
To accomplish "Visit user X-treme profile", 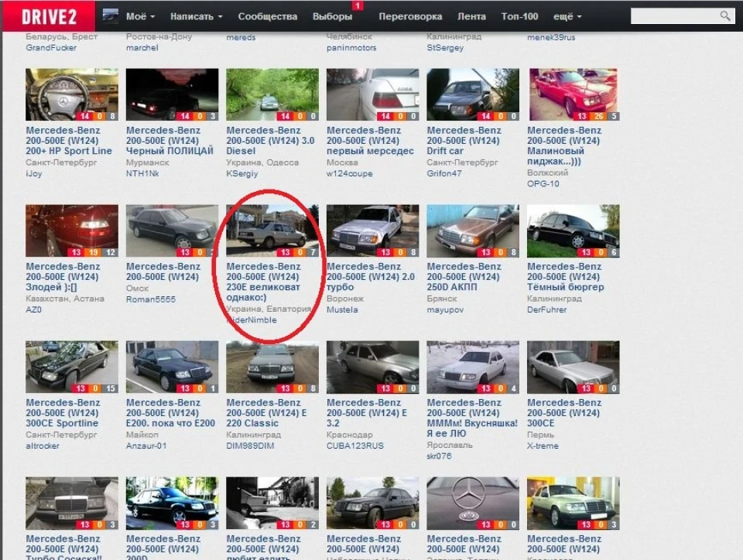I will 543,446.
